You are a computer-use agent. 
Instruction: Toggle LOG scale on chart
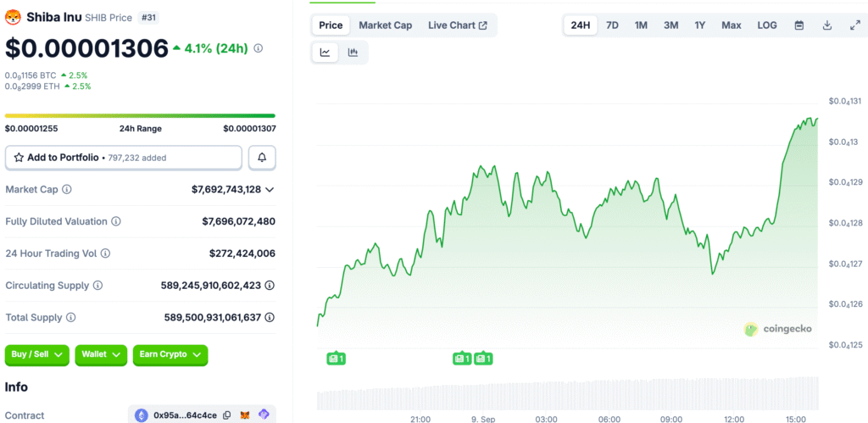767,25
